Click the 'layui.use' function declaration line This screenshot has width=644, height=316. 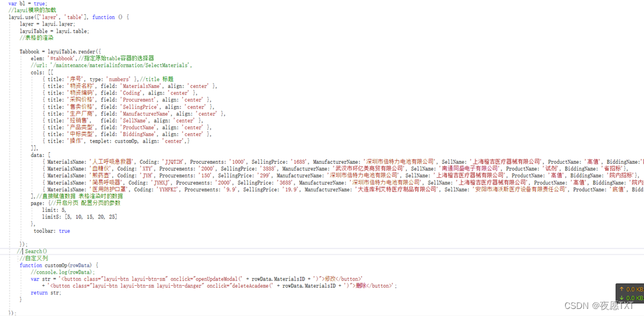69,17
